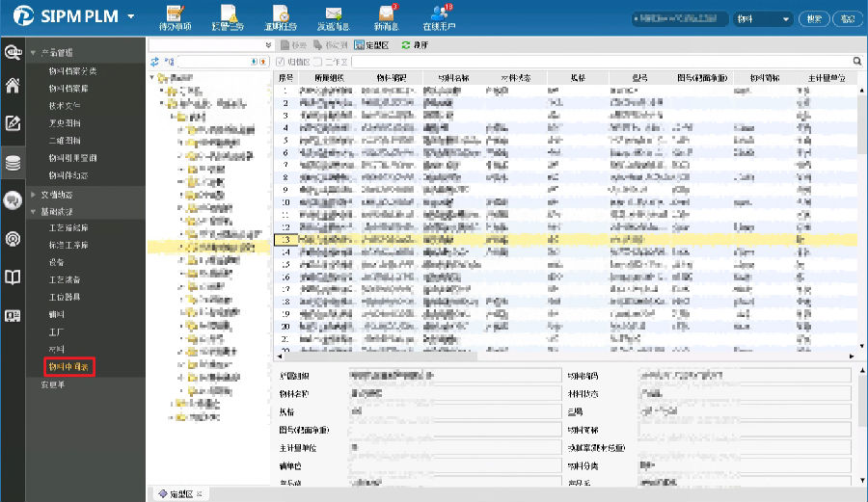Check new messages via 新消息 icon
This screenshot has height=502, width=868.
point(386,15)
